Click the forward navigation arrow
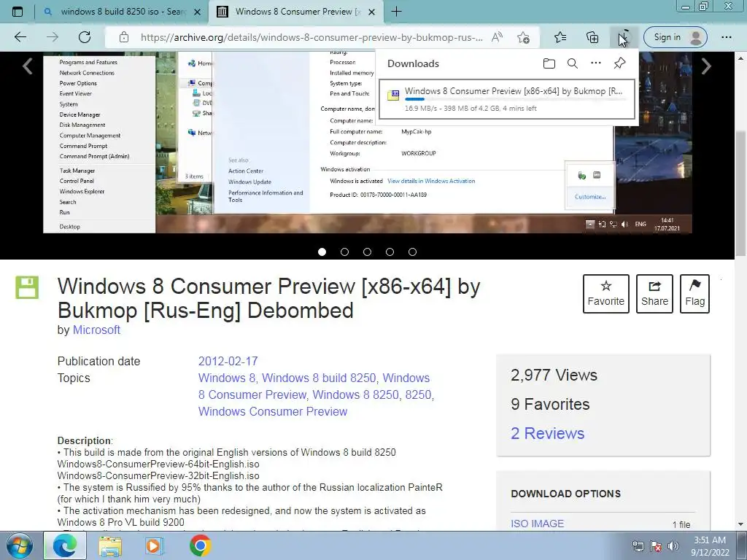 click(x=53, y=37)
